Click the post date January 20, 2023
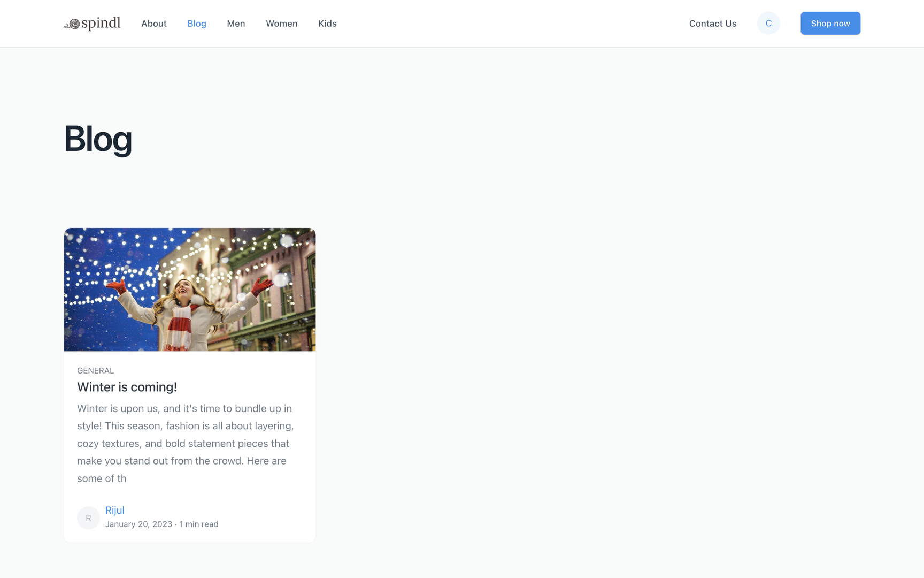 pos(138,524)
